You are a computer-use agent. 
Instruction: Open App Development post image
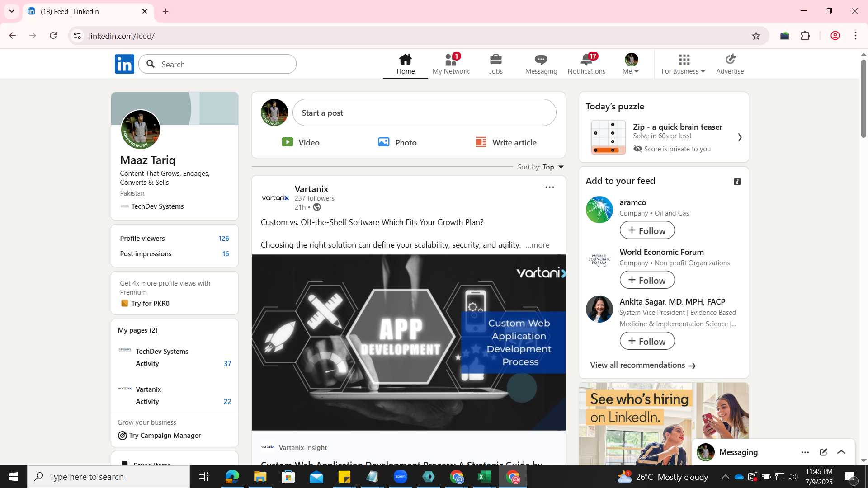pos(409,343)
